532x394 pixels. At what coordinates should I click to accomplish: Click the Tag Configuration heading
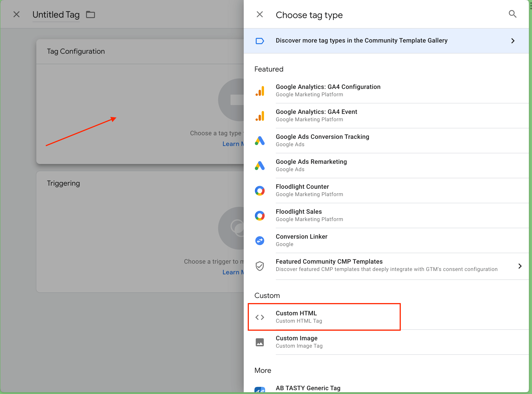point(76,51)
